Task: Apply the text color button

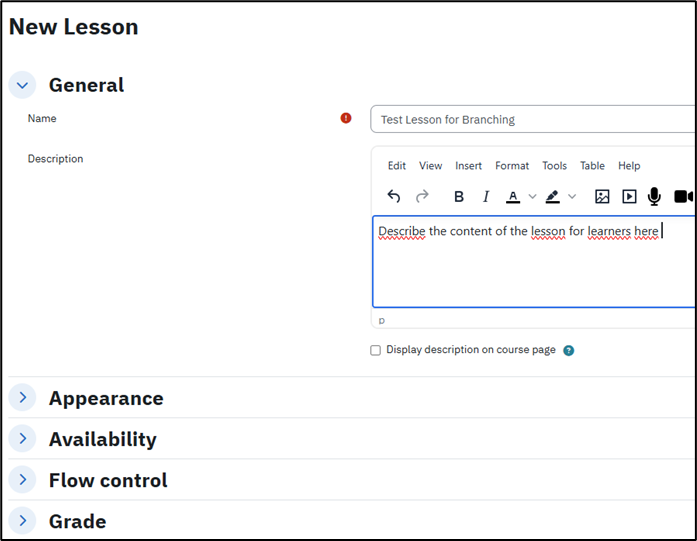Action: [x=513, y=197]
